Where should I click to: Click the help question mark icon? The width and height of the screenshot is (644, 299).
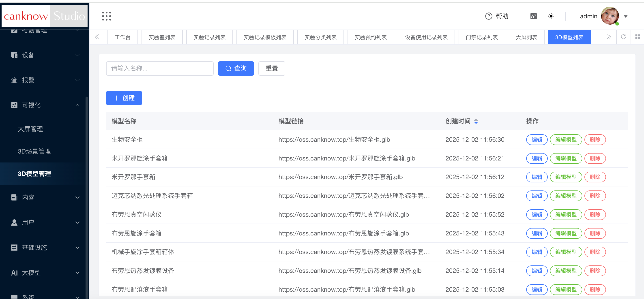pyautogui.click(x=489, y=16)
